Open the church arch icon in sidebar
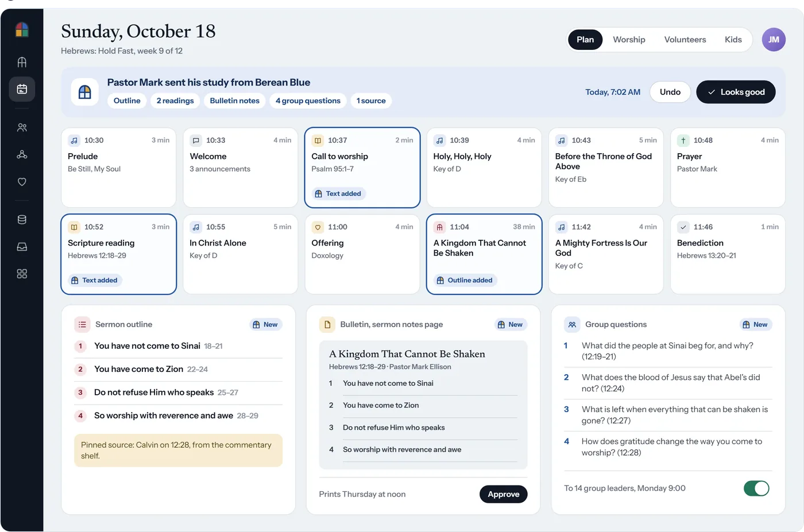This screenshot has height=532, width=804. [22, 62]
